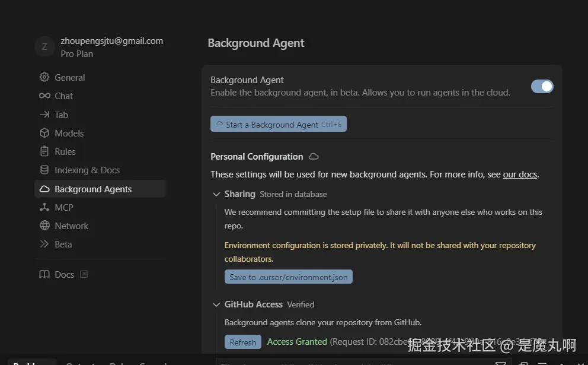Follow the 'our docs' link

click(520, 174)
